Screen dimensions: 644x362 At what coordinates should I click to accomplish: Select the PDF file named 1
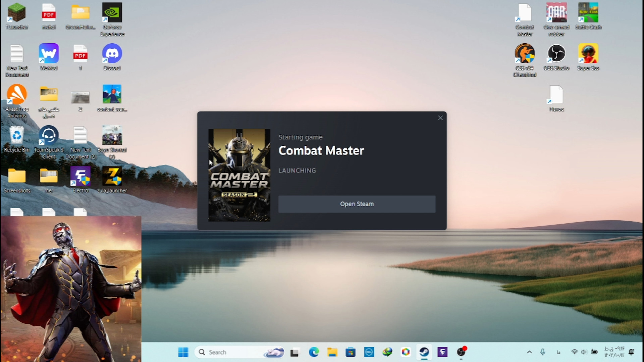tap(80, 57)
